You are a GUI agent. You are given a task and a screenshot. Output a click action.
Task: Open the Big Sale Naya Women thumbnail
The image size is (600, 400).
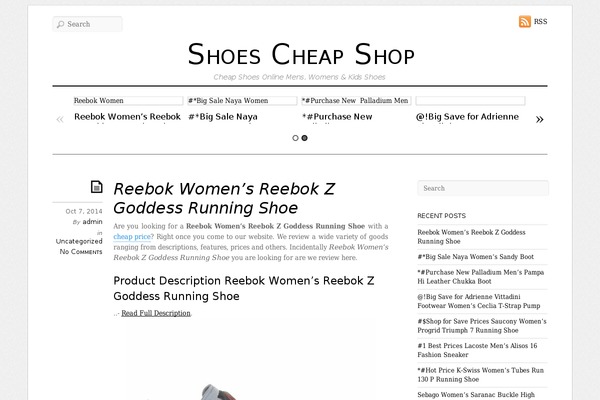(242, 101)
